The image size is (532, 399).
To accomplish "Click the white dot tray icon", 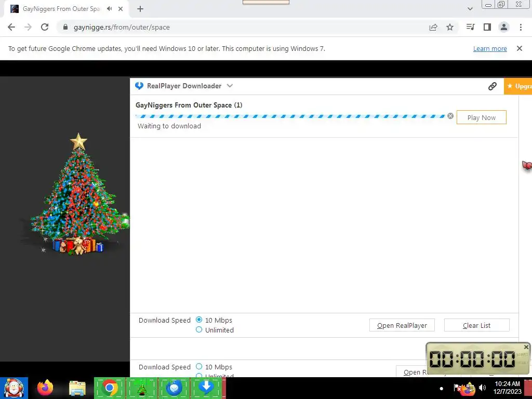I will [x=441, y=389].
